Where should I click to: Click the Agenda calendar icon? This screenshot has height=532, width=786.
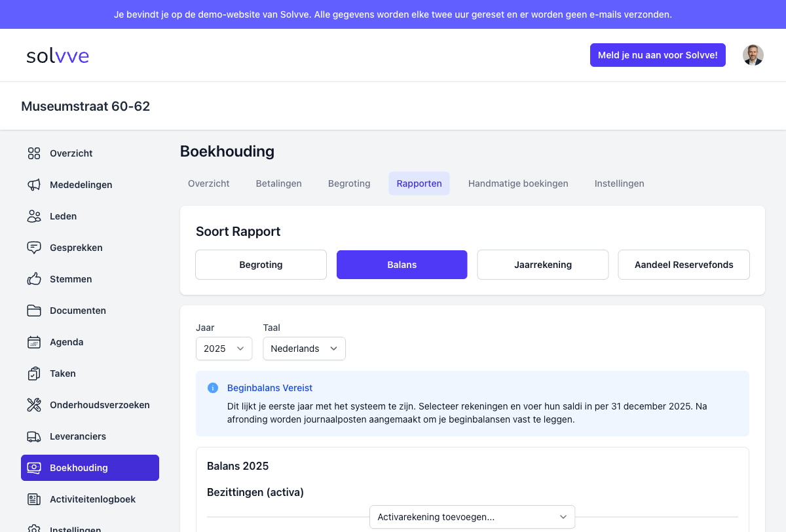click(x=34, y=342)
